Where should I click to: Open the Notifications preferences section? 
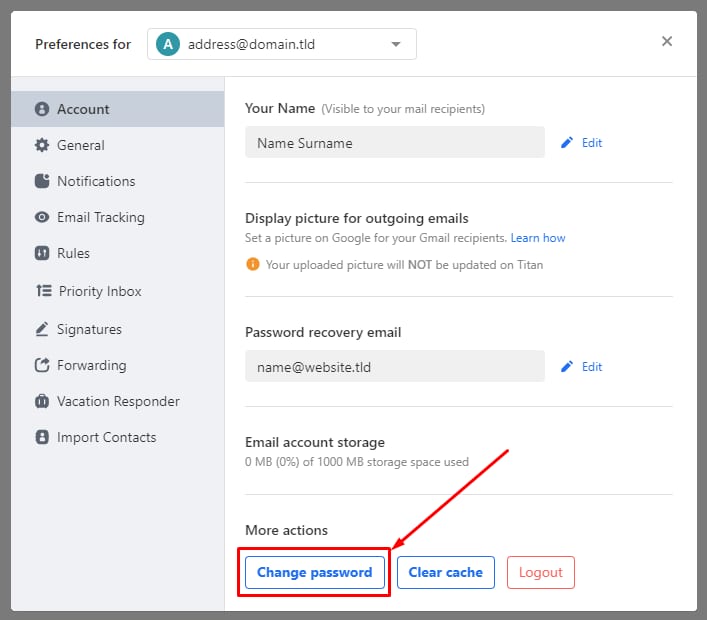96,181
